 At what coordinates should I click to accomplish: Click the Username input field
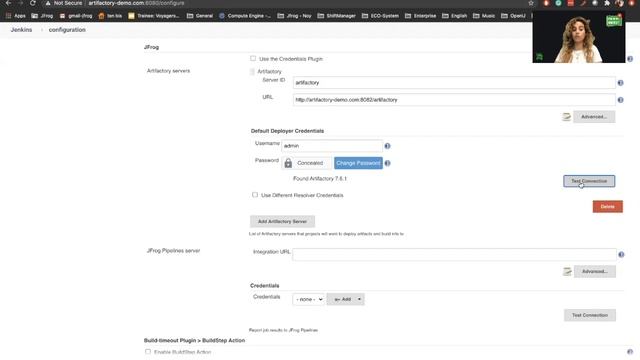point(332,146)
